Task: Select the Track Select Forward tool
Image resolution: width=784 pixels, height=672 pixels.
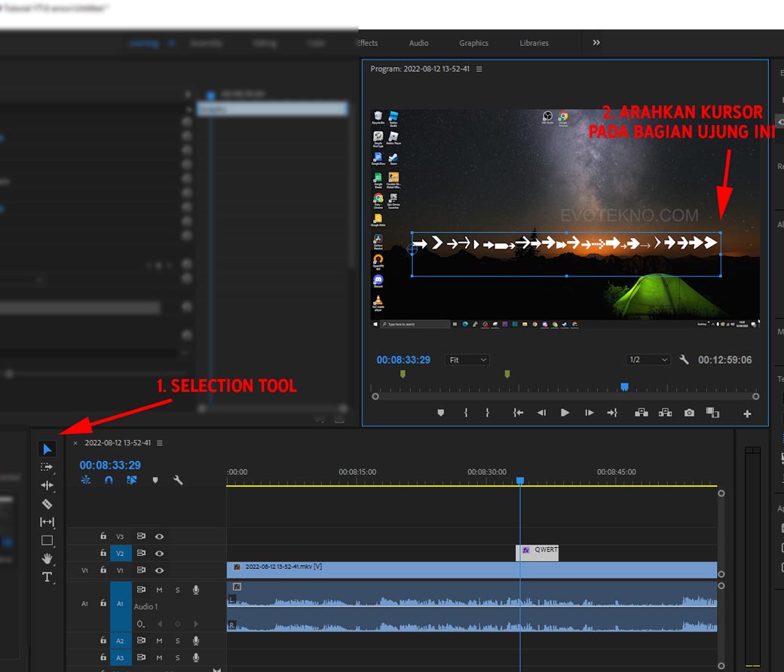Action: pos(47,467)
